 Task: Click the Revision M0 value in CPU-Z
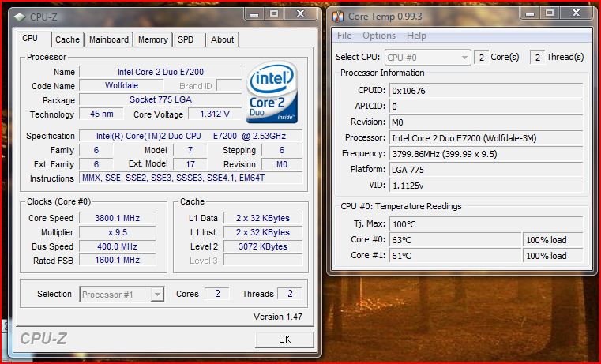pyautogui.click(x=282, y=164)
